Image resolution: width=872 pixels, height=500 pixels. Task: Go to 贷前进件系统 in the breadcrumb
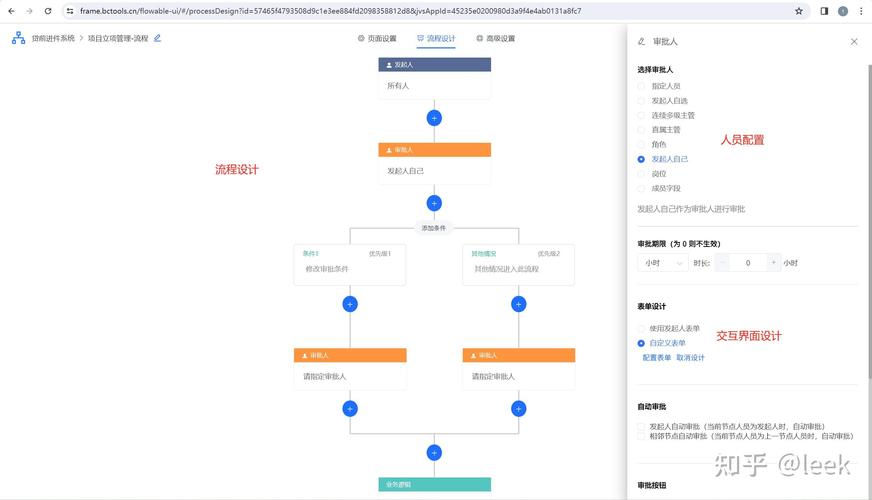pos(53,38)
